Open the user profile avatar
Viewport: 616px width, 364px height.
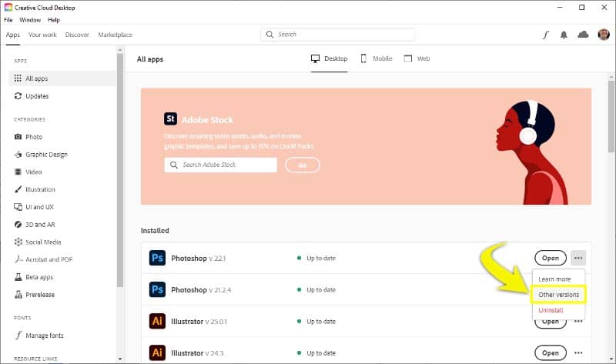tap(604, 35)
